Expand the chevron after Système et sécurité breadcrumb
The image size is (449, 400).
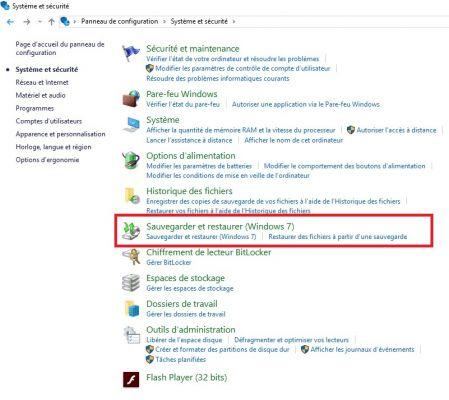point(234,22)
